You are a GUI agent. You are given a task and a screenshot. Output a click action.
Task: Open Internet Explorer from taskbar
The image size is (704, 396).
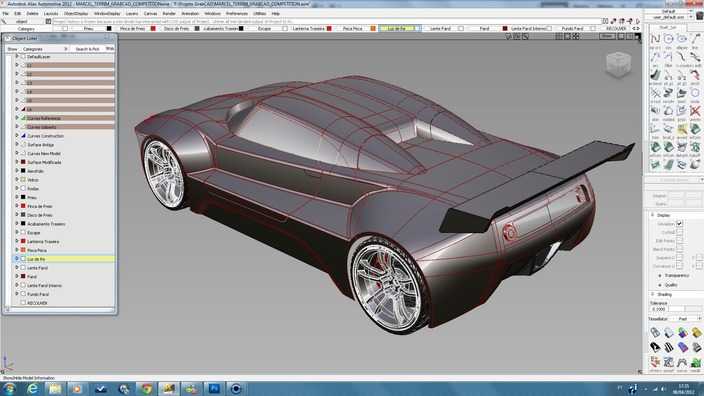click(x=32, y=389)
